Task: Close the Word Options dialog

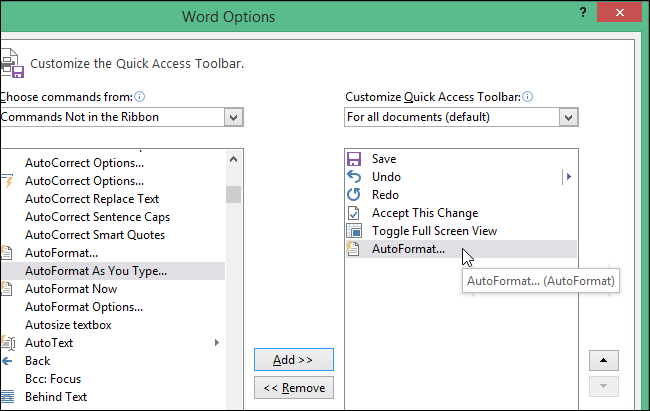Action: [x=619, y=12]
